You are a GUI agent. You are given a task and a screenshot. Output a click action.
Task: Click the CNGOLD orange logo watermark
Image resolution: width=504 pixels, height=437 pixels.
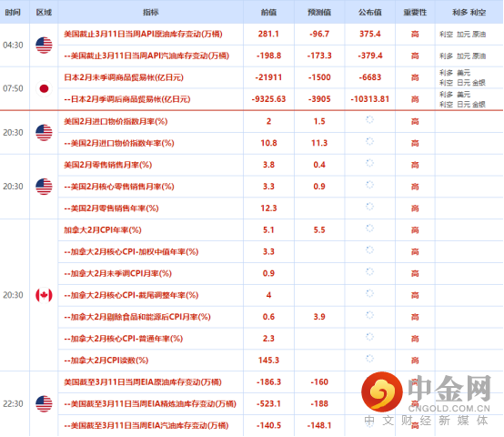point(382,392)
